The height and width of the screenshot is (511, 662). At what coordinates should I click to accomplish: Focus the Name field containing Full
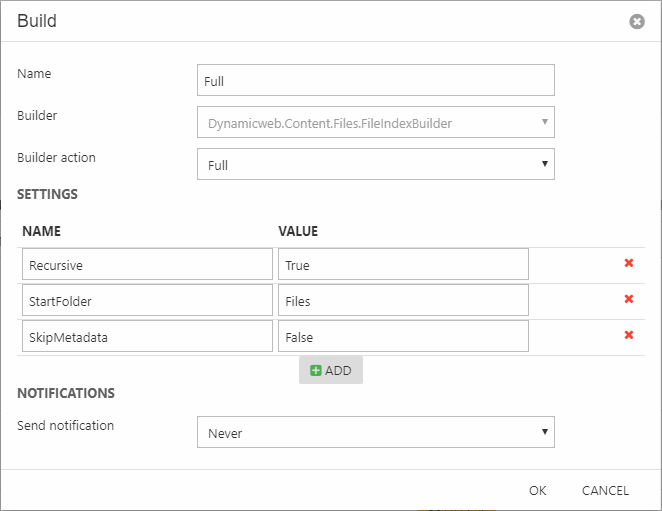click(375, 80)
